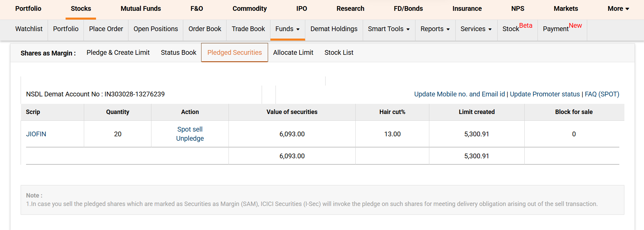Go to the Stock List tab

click(339, 52)
